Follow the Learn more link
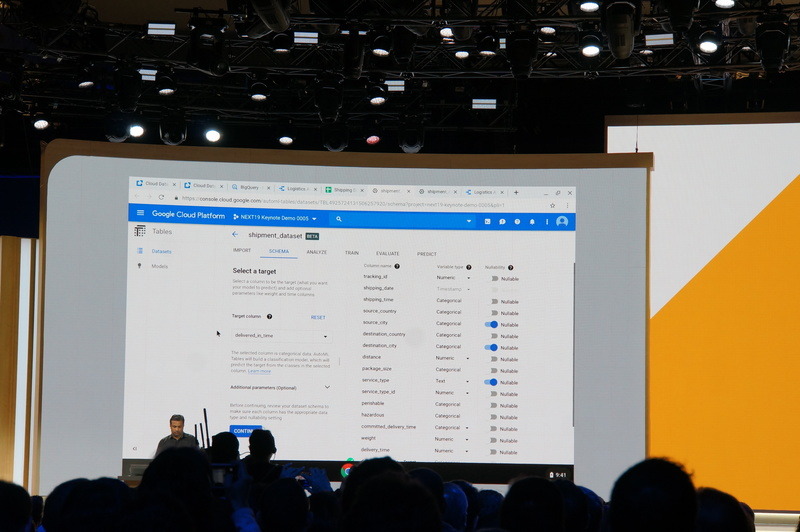Viewport: 800px width, 532px height. 259,371
